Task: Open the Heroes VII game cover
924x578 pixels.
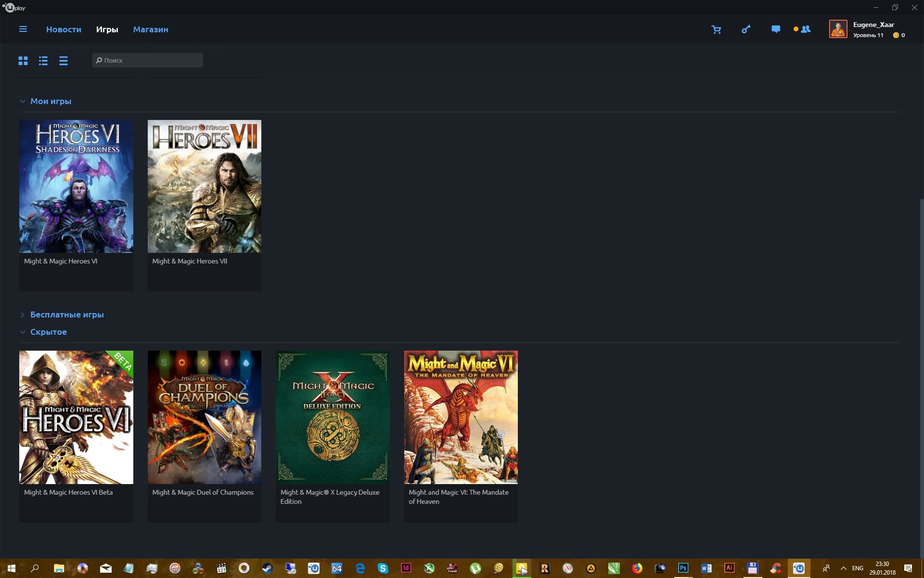Action: coord(205,186)
